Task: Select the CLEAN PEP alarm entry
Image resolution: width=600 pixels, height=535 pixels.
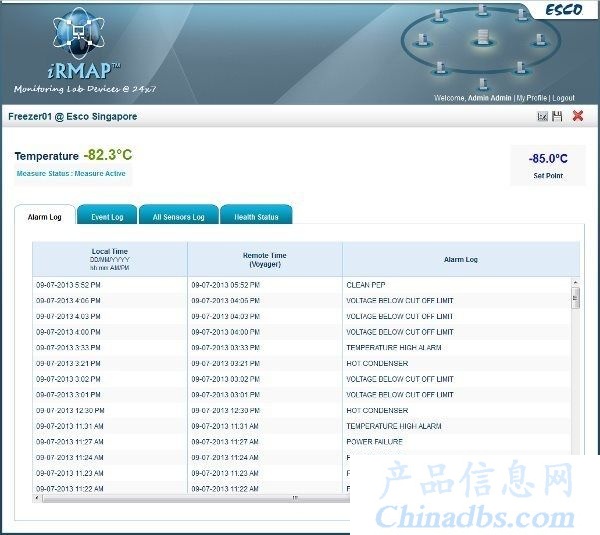Action: (x=366, y=285)
